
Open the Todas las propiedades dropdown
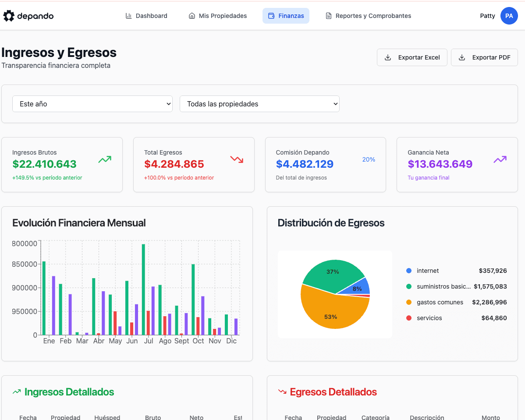coord(259,104)
